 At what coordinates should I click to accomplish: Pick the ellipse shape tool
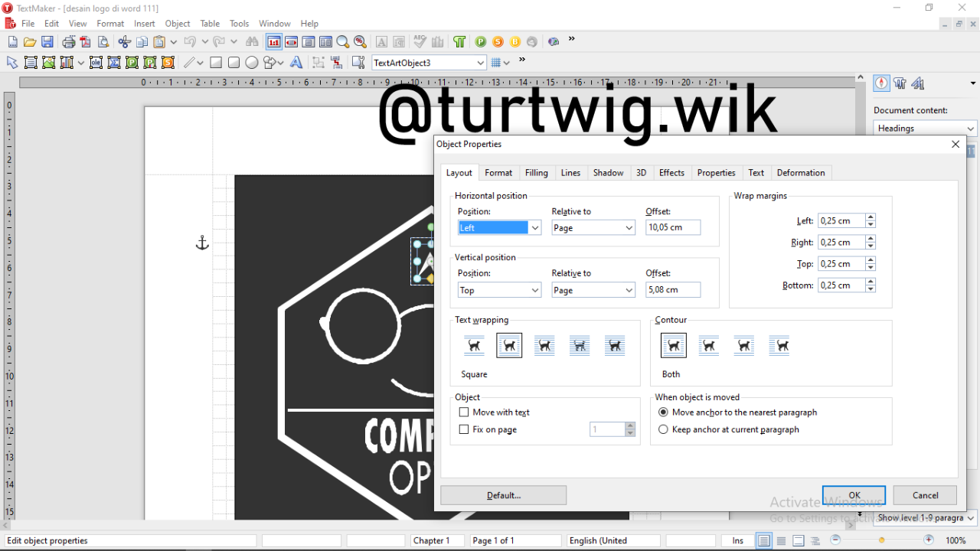(x=251, y=63)
